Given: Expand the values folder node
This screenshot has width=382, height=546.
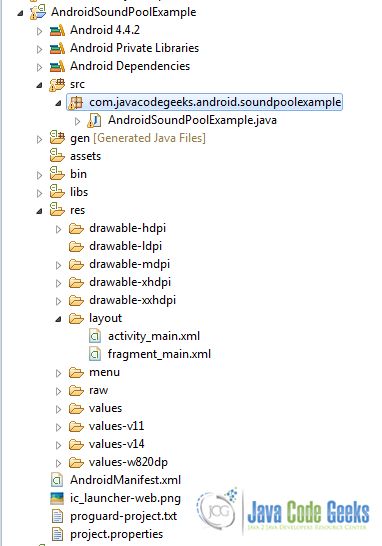Looking at the screenshot, I should coord(59,410).
